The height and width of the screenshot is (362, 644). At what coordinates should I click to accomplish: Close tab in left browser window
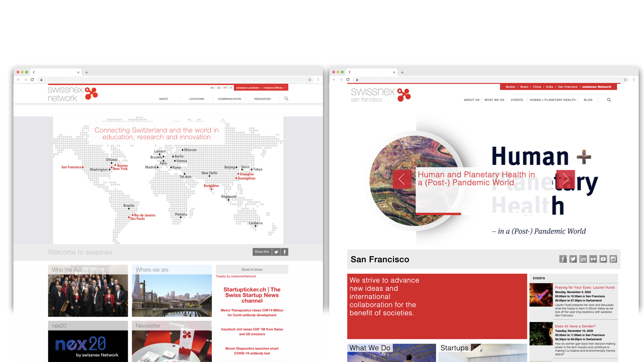click(78, 72)
